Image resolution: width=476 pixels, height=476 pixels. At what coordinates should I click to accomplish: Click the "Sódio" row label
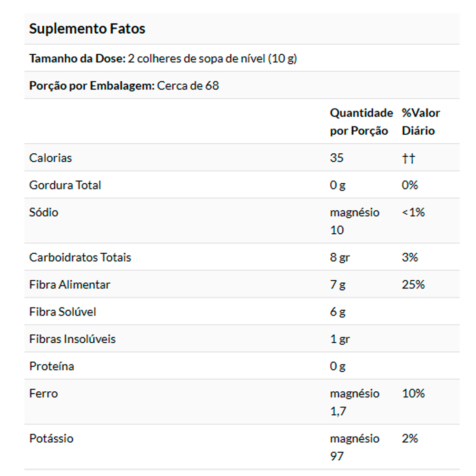(44, 212)
